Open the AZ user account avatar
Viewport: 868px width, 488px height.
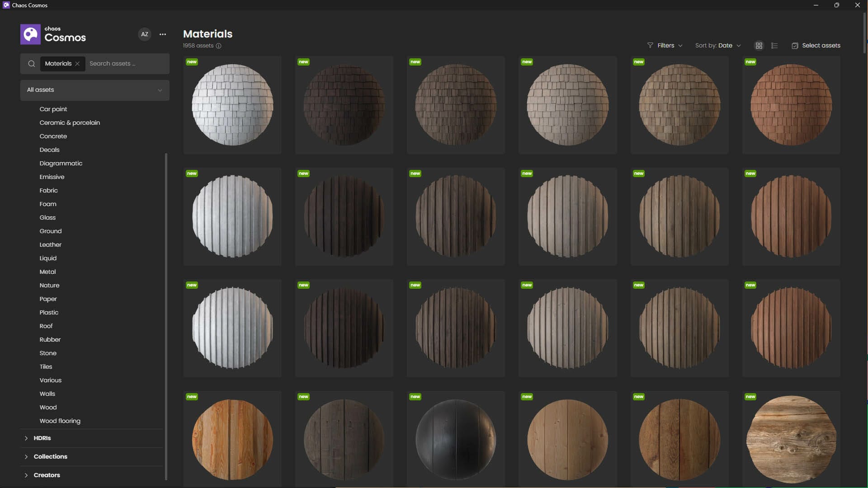[x=145, y=34]
